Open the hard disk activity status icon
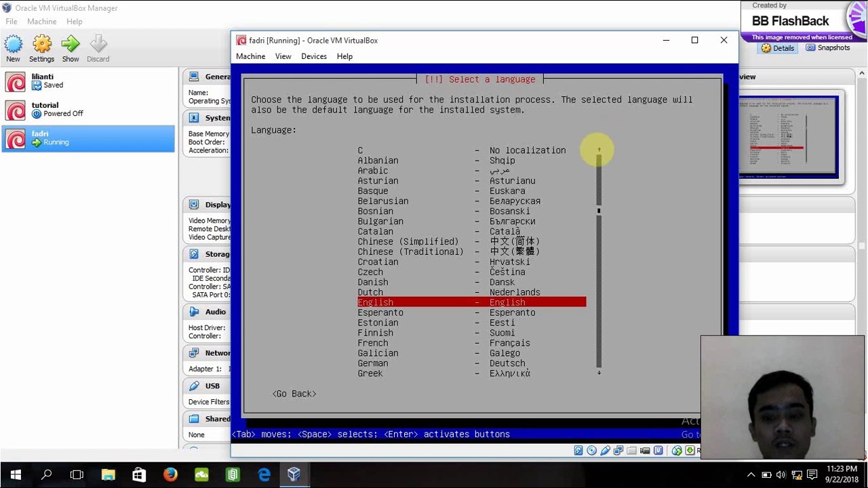The height and width of the screenshot is (488, 868). click(578, 451)
